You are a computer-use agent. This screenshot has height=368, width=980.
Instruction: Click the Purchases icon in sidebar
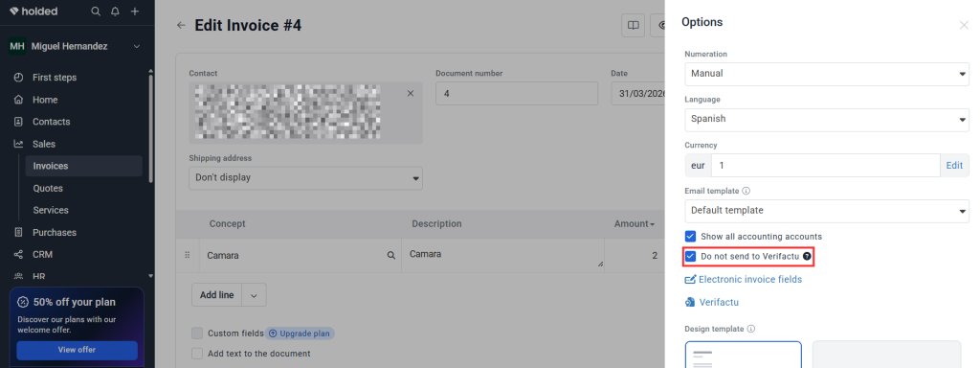click(x=19, y=232)
